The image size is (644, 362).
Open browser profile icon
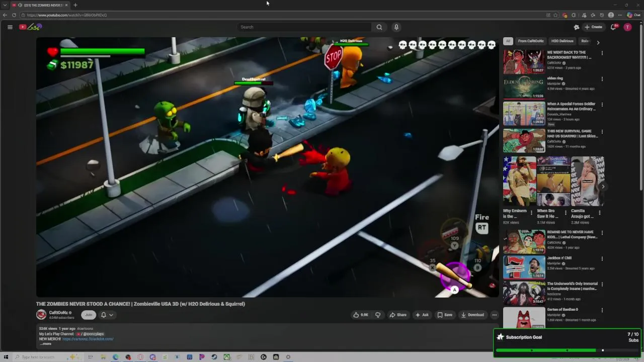(611, 15)
